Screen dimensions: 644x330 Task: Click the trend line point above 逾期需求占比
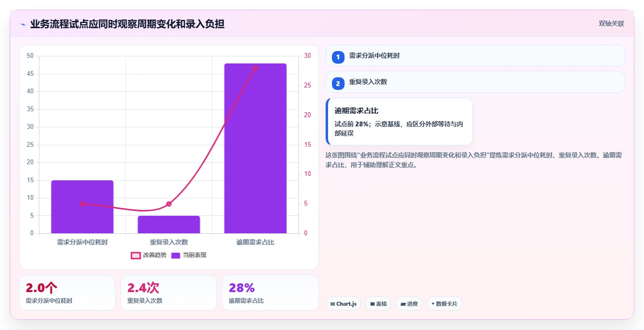[255, 68]
